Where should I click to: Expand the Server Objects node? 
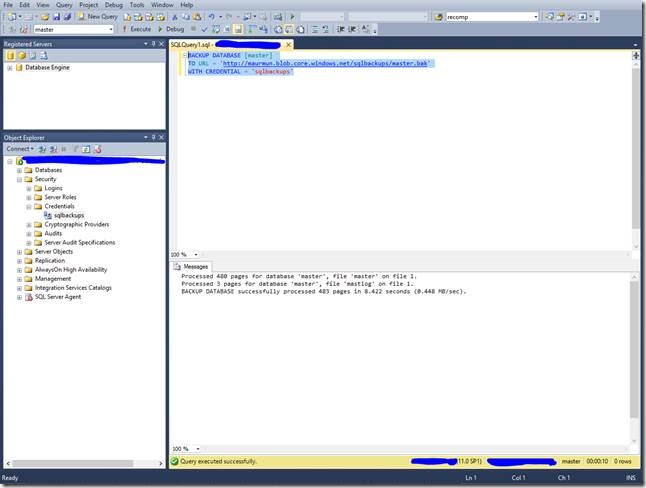(x=19, y=252)
